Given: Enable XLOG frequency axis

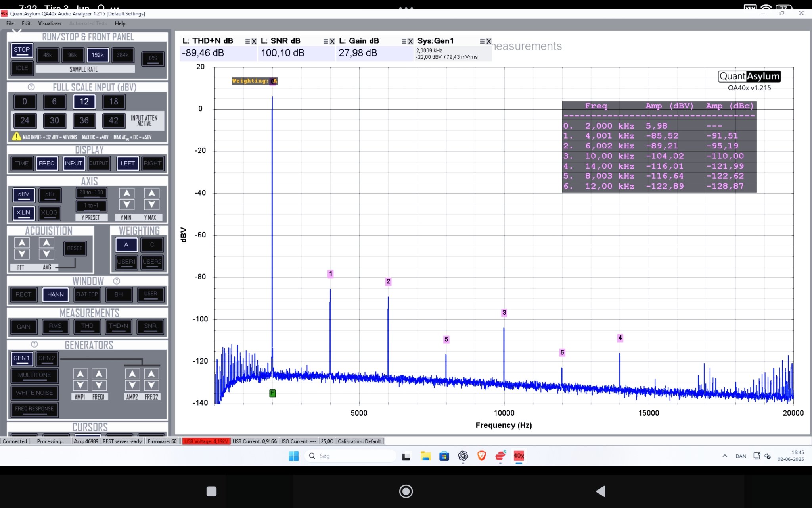Looking at the screenshot, I should click(49, 213).
